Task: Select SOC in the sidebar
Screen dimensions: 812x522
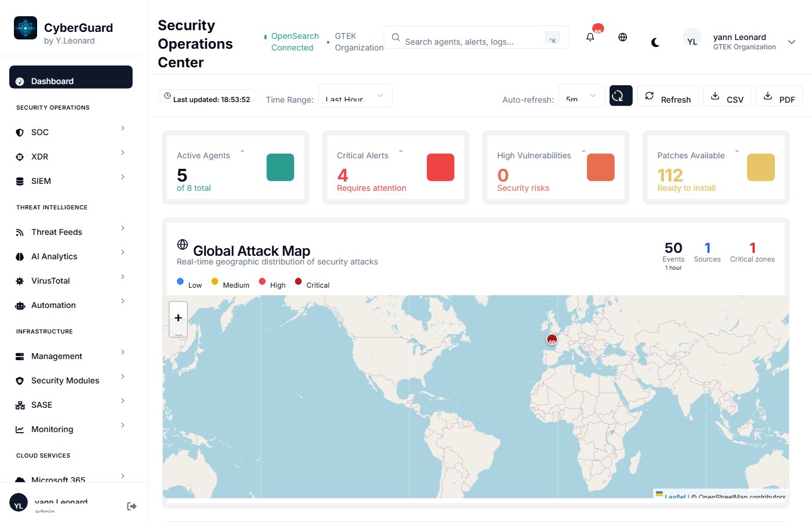Action: (x=20, y=132)
